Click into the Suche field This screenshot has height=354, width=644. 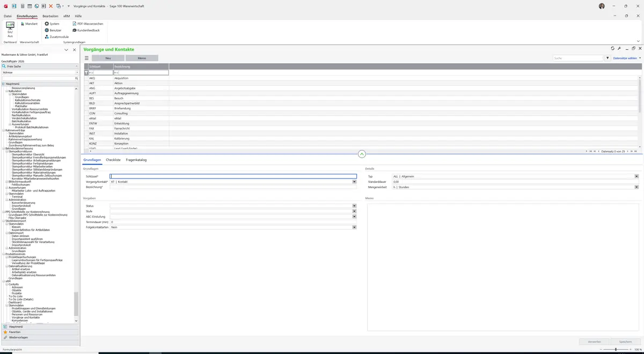579,58
